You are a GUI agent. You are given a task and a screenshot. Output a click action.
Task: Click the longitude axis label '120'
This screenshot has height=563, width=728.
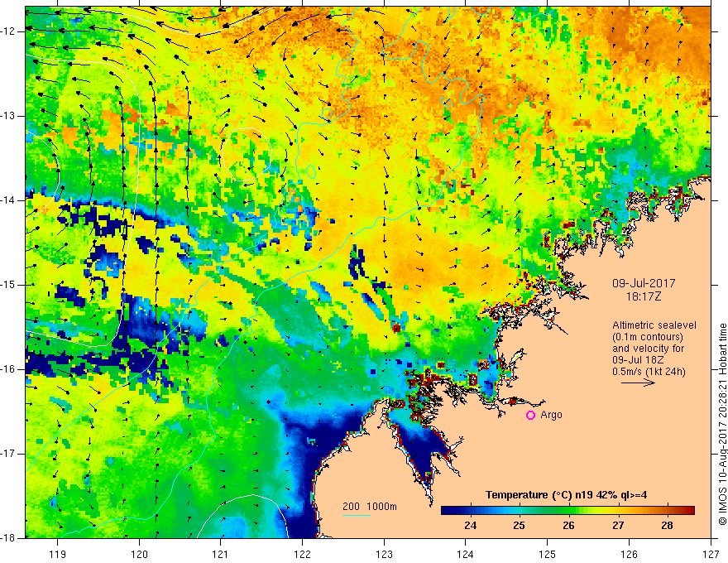[x=139, y=554]
